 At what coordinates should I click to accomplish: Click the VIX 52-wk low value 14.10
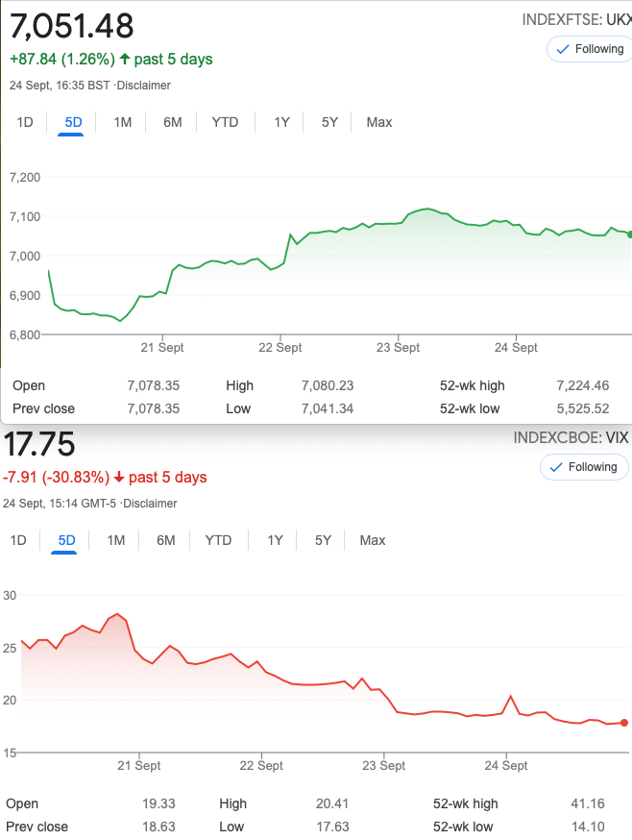click(x=588, y=827)
